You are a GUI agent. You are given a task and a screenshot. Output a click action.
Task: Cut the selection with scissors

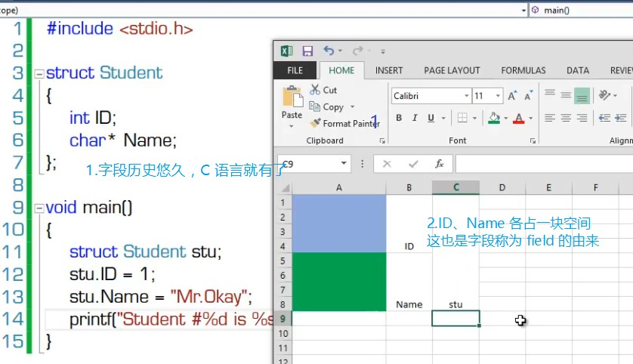[x=323, y=90]
